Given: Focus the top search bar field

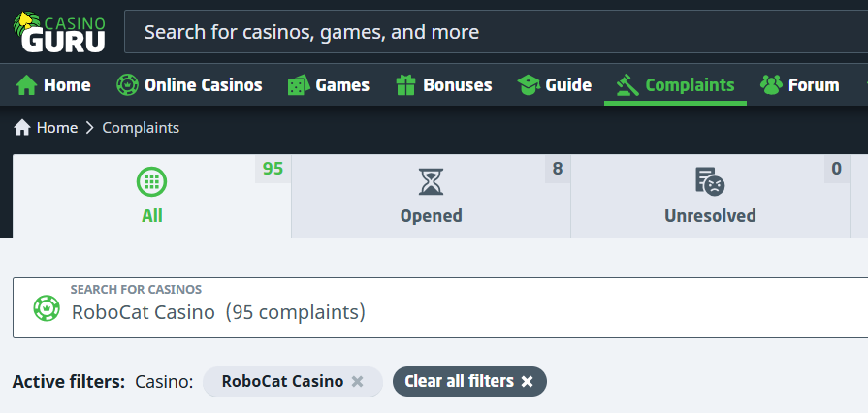Looking at the screenshot, I should tap(485, 32).
